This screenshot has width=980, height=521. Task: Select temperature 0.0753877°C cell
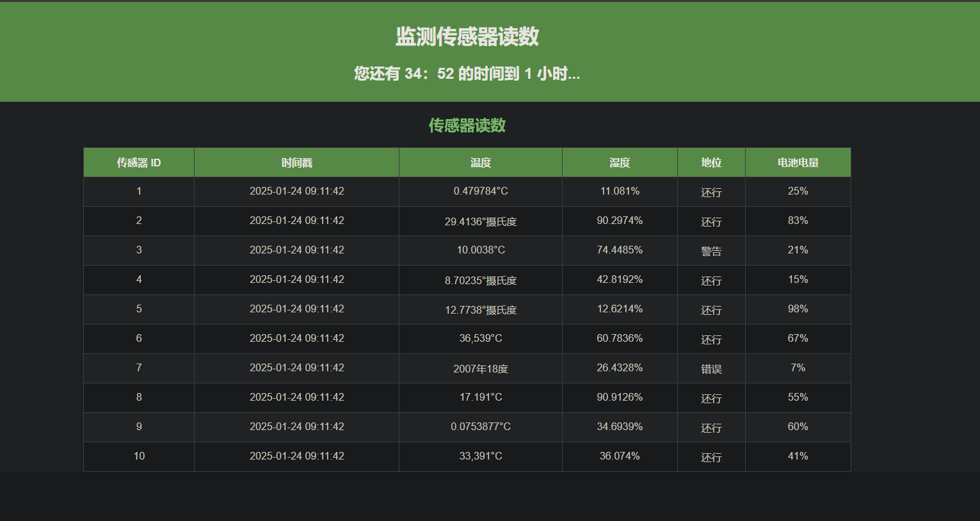coord(481,427)
